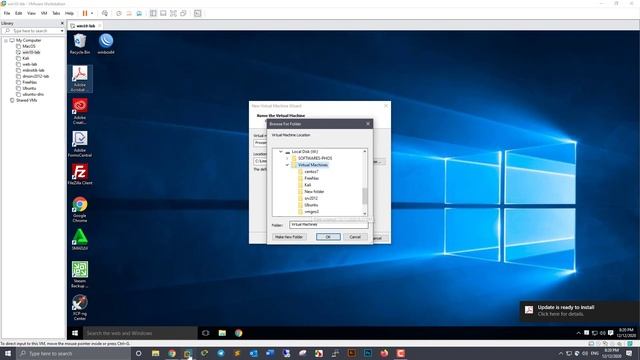
Task: Click the green SMADAV desktop icon
Action: point(80,240)
